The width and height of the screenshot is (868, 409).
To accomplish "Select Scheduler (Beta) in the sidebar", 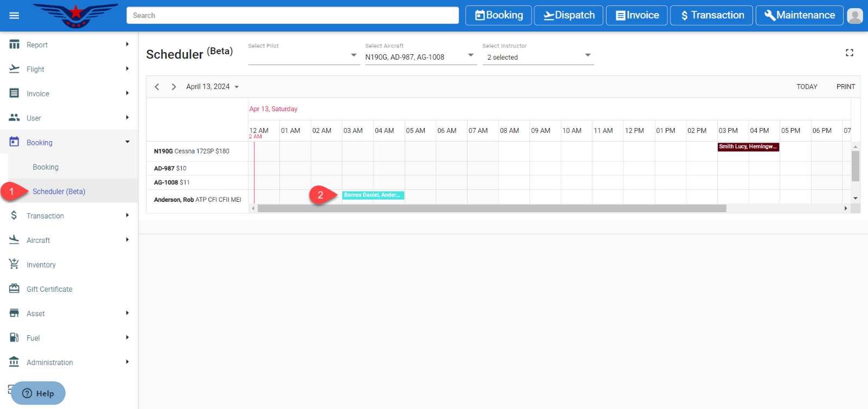I will coord(59,191).
